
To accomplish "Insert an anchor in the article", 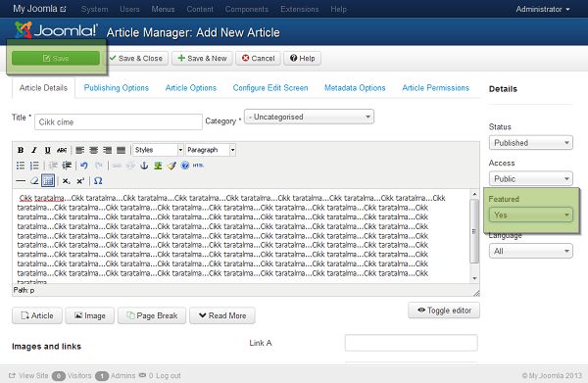I will pyautogui.click(x=144, y=166).
